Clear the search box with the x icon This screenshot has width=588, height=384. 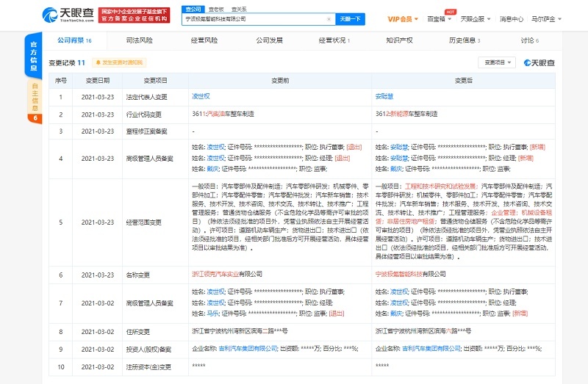click(329, 19)
